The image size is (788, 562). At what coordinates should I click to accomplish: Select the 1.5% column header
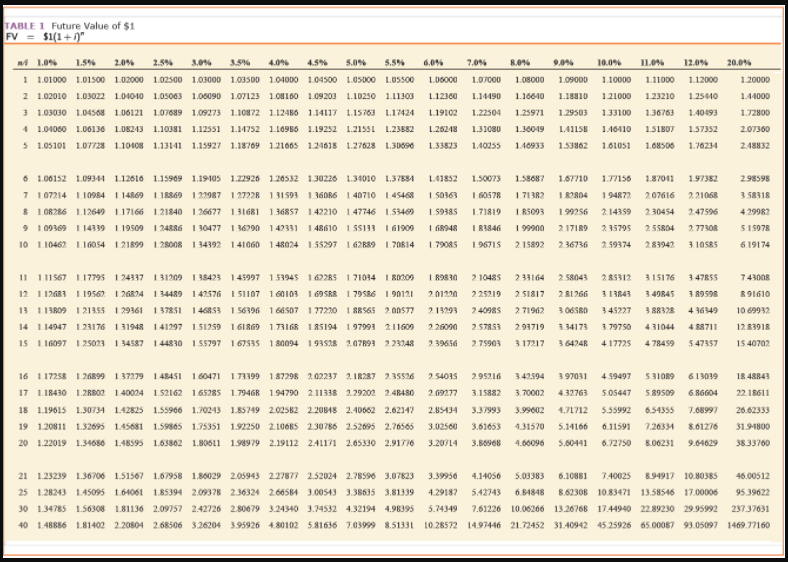coord(86,63)
